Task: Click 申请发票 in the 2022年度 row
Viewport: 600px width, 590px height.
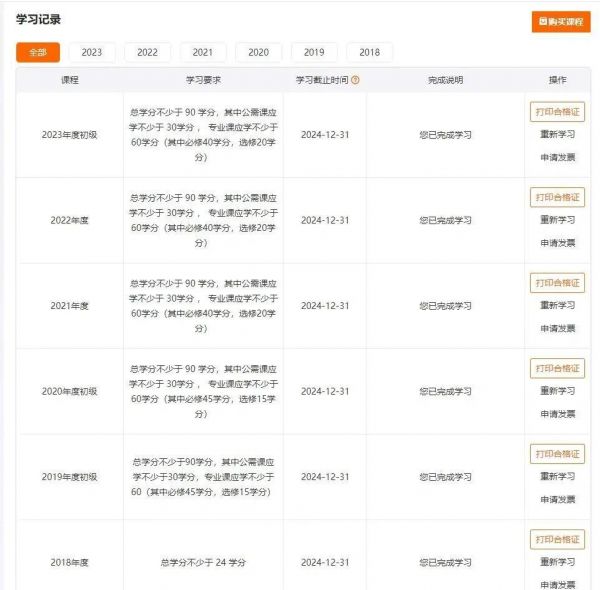Action: tap(558, 243)
